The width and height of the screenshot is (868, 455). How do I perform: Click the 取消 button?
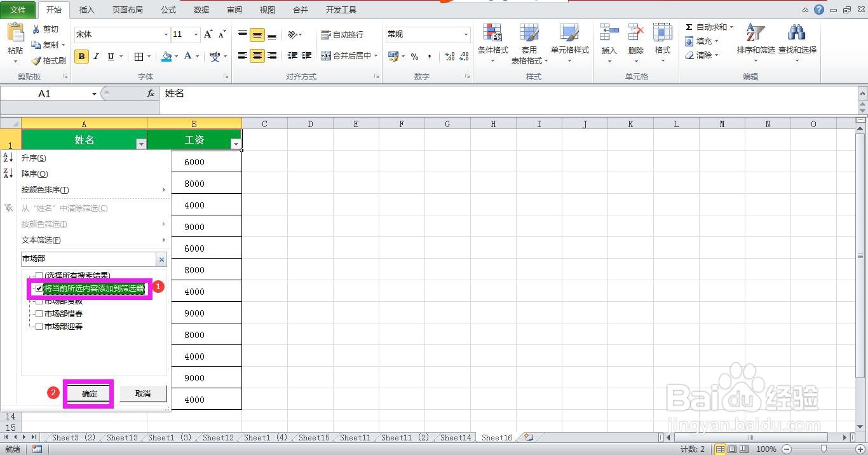pyautogui.click(x=142, y=393)
